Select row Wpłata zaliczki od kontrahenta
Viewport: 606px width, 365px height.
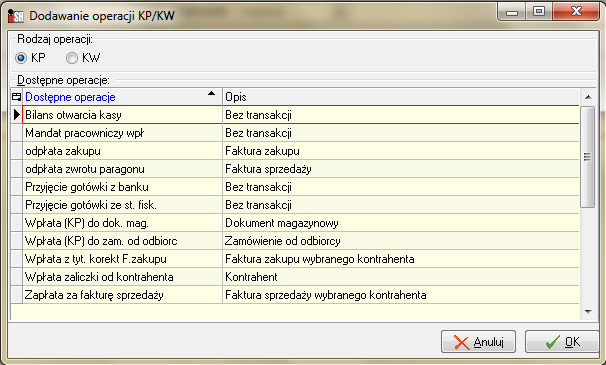click(x=301, y=277)
